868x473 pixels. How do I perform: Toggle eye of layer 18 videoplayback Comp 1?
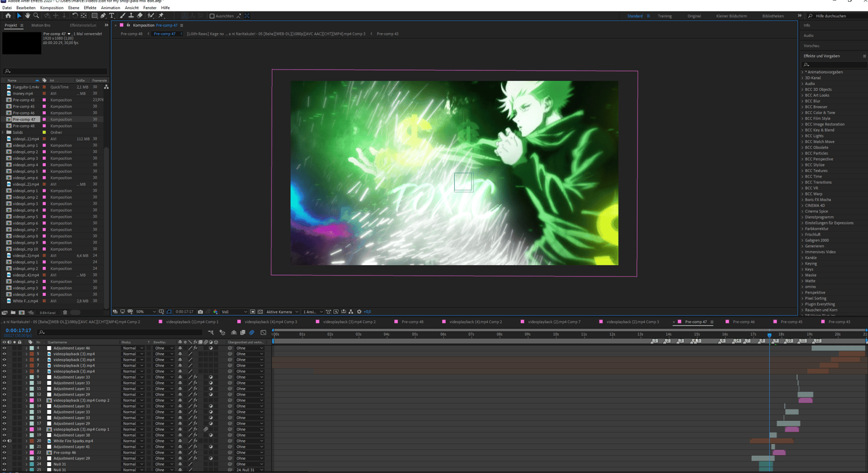click(x=4, y=429)
